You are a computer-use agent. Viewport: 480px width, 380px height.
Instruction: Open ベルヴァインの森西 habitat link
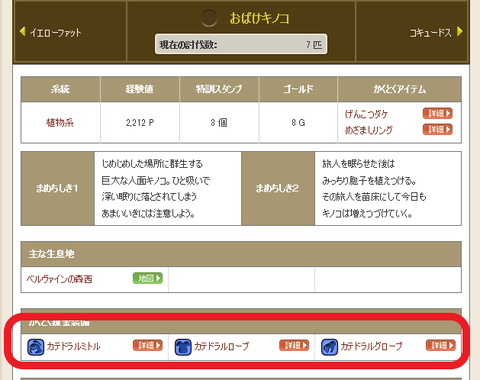click(x=59, y=279)
